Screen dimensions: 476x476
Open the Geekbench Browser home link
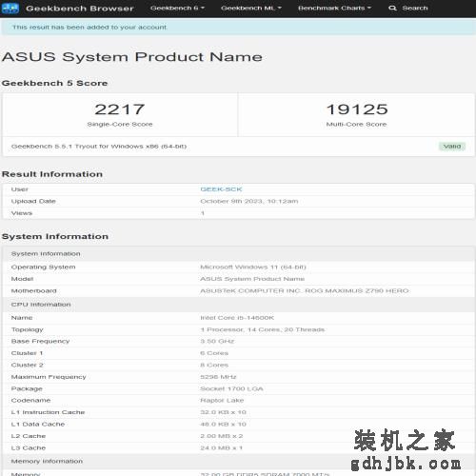(x=80, y=9)
